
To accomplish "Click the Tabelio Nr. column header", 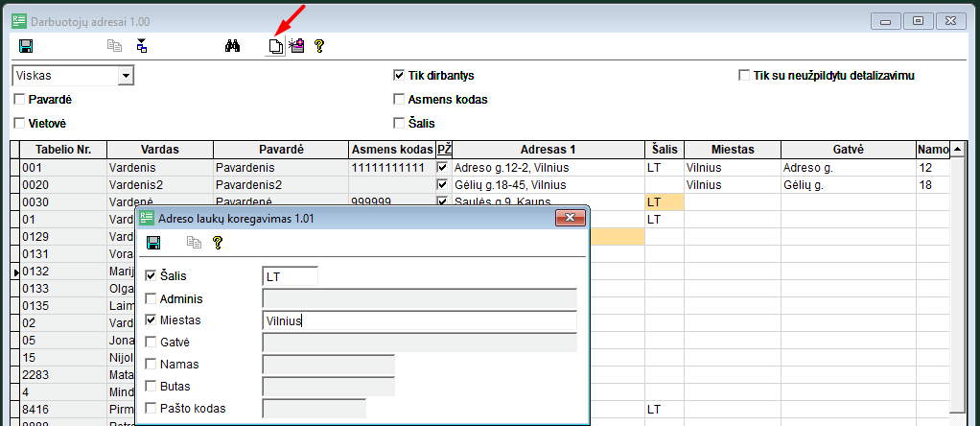I will pyautogui.click(x=63, y=150).
